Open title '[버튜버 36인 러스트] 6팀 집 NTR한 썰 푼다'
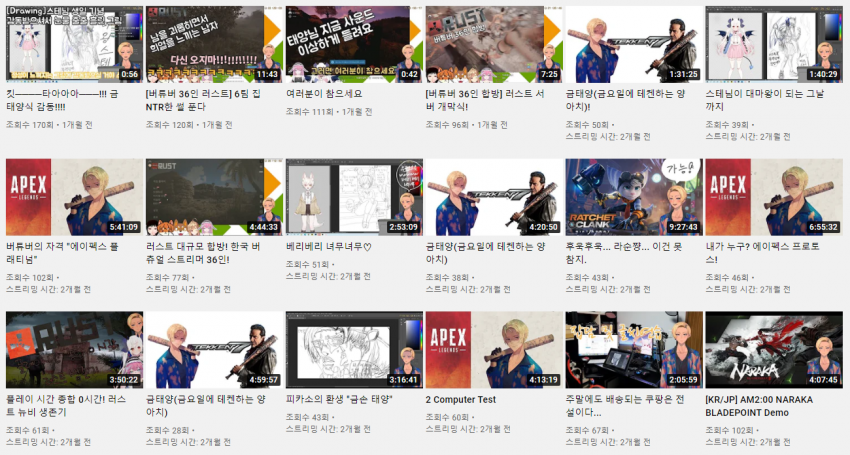 coord(203,100)
